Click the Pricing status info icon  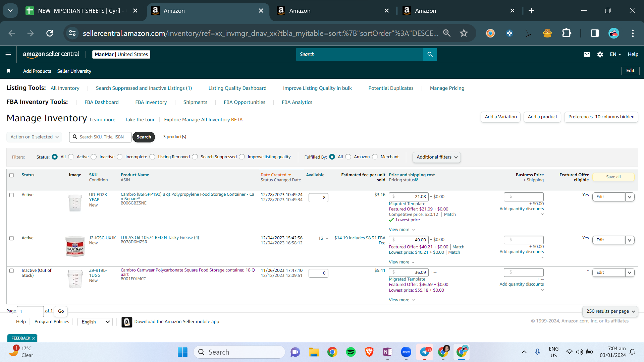coord(416,179)
